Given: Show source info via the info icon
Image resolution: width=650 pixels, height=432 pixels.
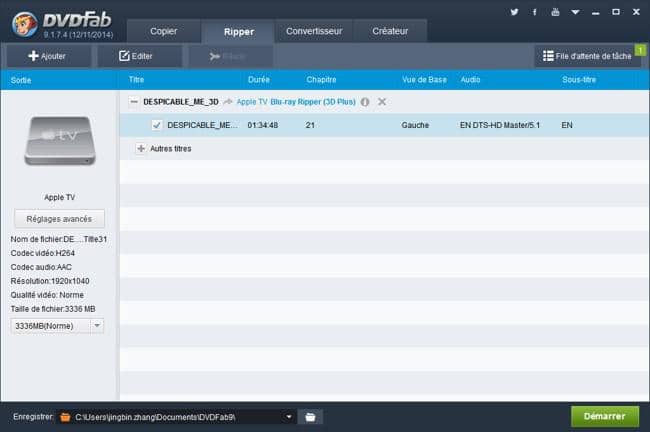Looking at the screenshot, I should (x=365, y=102).
